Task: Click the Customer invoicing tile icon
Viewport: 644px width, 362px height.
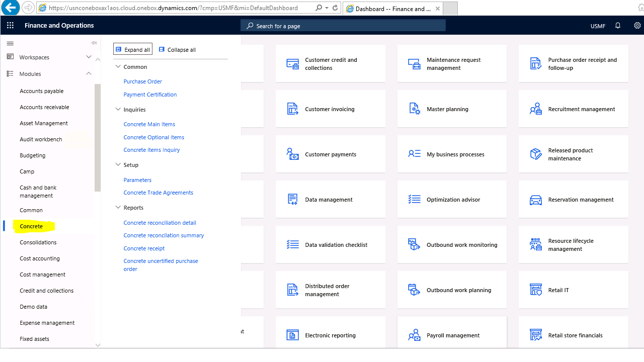Action: point(293,109)
